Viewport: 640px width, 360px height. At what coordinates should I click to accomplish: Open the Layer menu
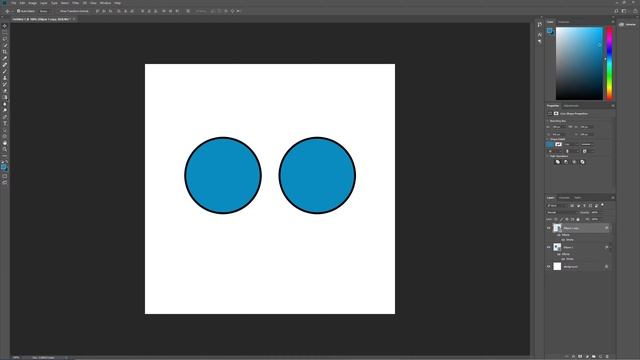43,3
